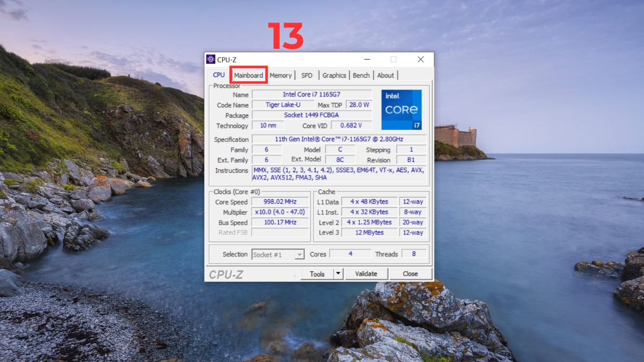644x362 pixels.
Task: Show the About tab
Action: (385, 76)
